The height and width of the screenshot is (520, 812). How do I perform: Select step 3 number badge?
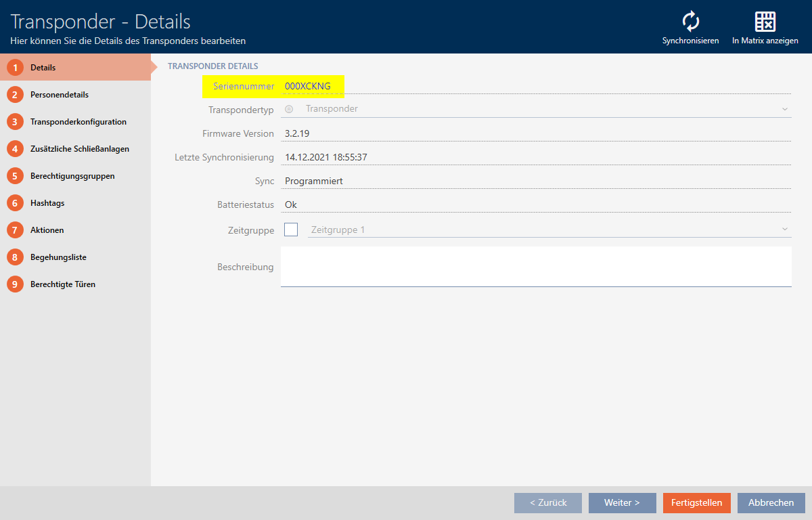coord(15,122)
